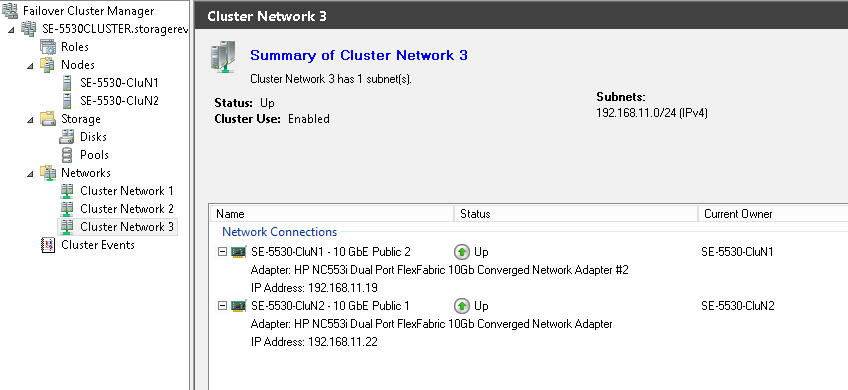Sort connections by the Name column header
848x390 pixels.
point(332,214)
